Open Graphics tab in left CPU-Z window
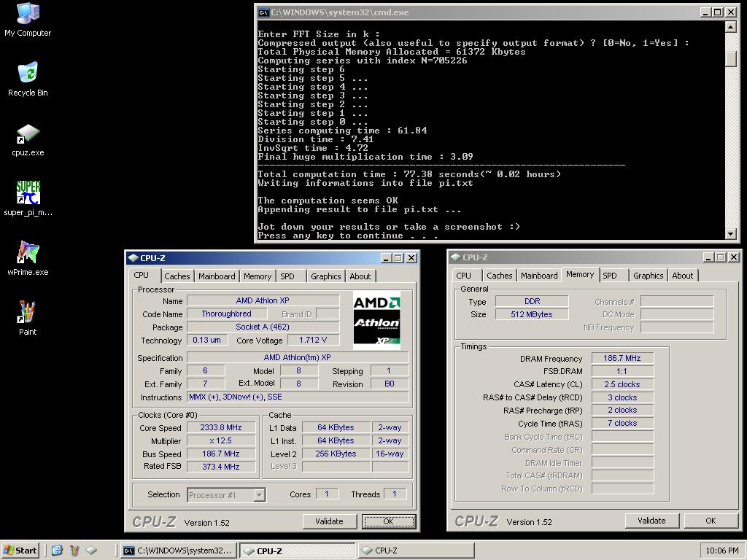747x560 pixels. (326, 276)
